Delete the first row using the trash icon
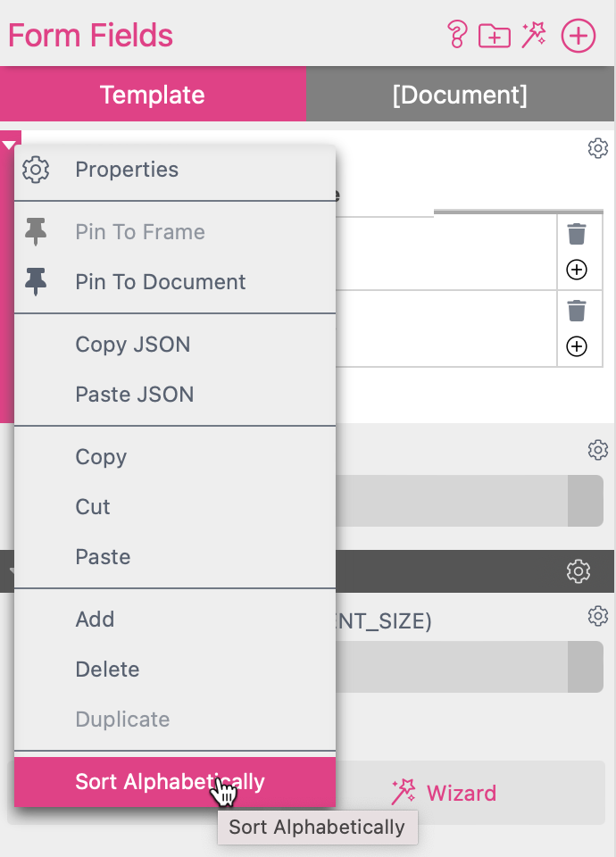Image resolution: width=616 pixels, height=857 pixels. click(578, 233)
